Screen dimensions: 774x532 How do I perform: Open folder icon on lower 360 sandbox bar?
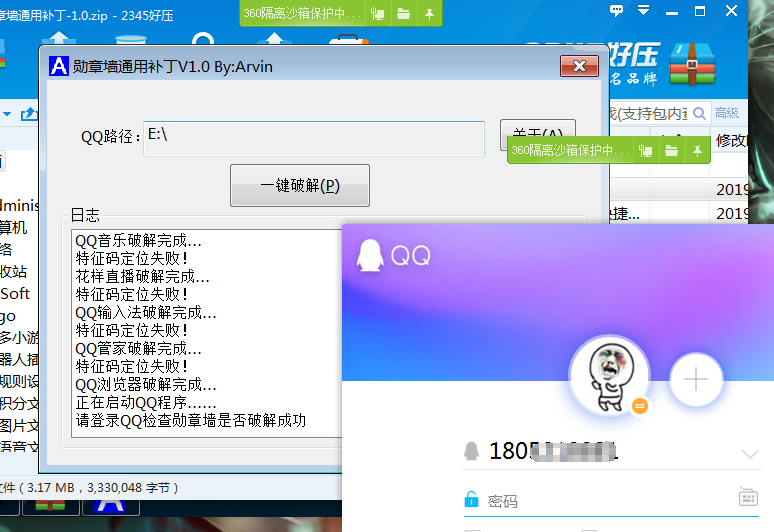(671, 151)
